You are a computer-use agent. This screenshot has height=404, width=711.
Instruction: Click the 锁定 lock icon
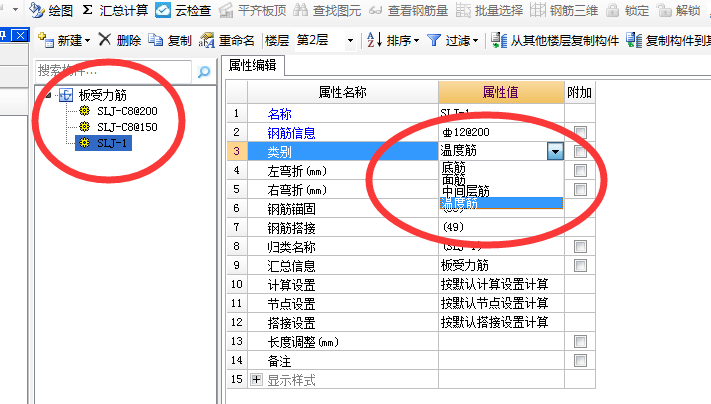pos(613,10)
